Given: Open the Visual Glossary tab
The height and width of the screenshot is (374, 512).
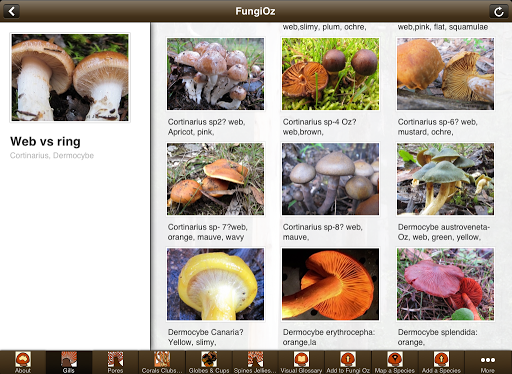Looking at the screenshot, I should 301,362.
